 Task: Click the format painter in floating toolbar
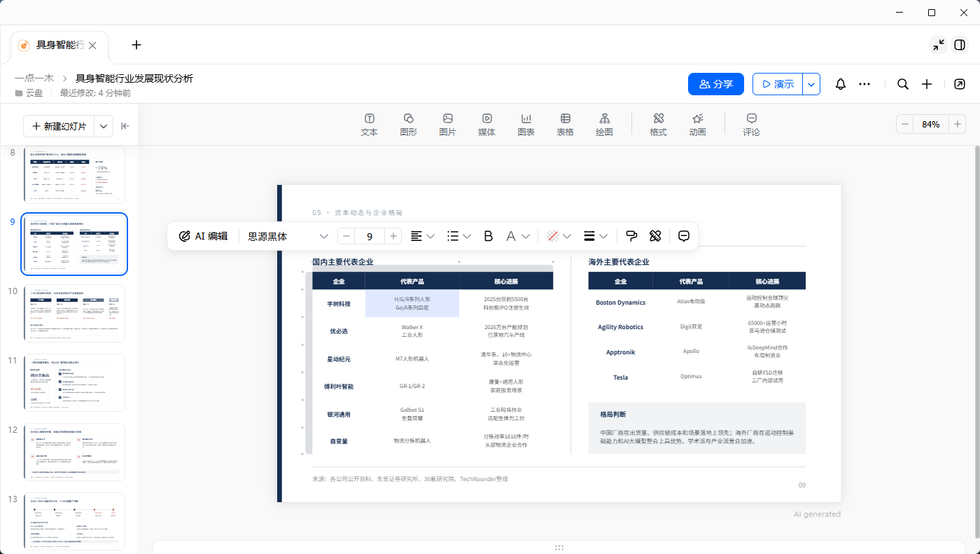point(631,236)
